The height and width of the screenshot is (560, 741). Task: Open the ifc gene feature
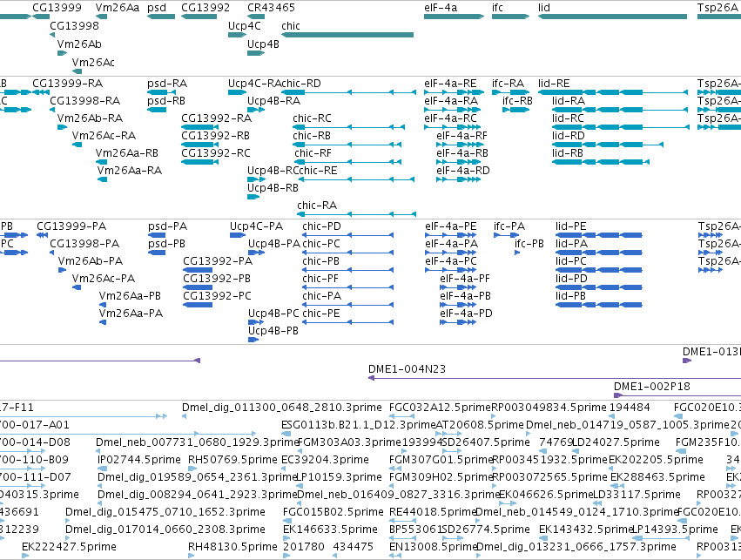tap(510, 17)
